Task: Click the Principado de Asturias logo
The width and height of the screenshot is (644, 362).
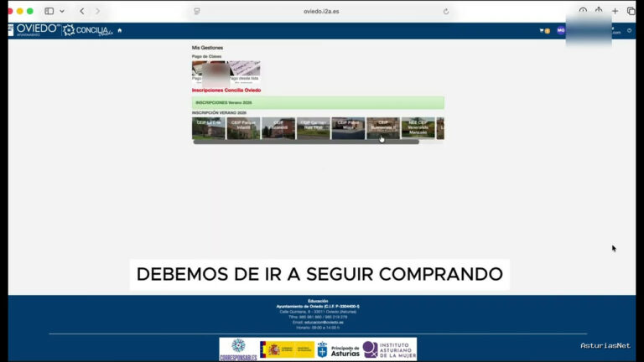Action: pos(339,349)
